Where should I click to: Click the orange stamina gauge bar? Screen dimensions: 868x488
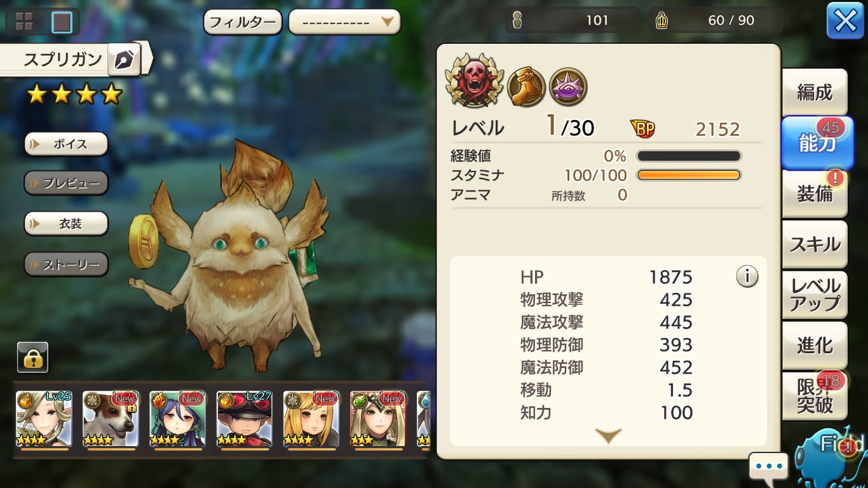tap(689, 175)
